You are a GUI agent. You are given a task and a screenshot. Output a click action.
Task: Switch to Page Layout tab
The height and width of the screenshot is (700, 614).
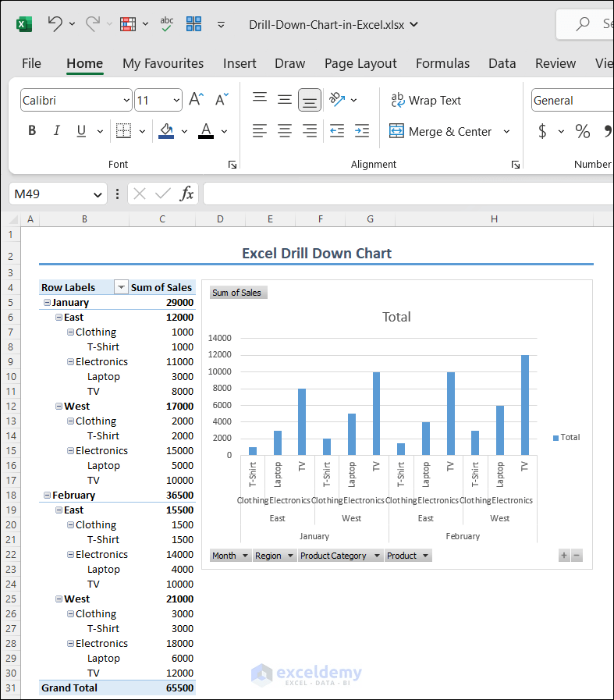(360, 63)
